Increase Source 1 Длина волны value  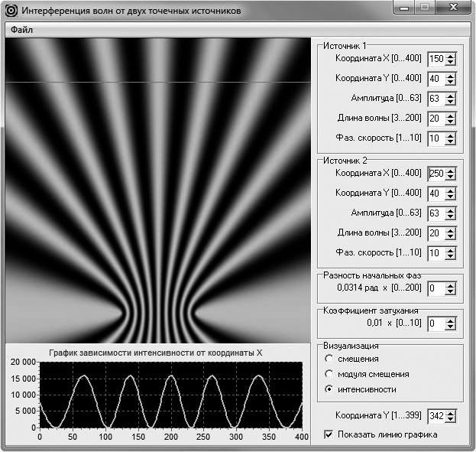tap(451, 115)
